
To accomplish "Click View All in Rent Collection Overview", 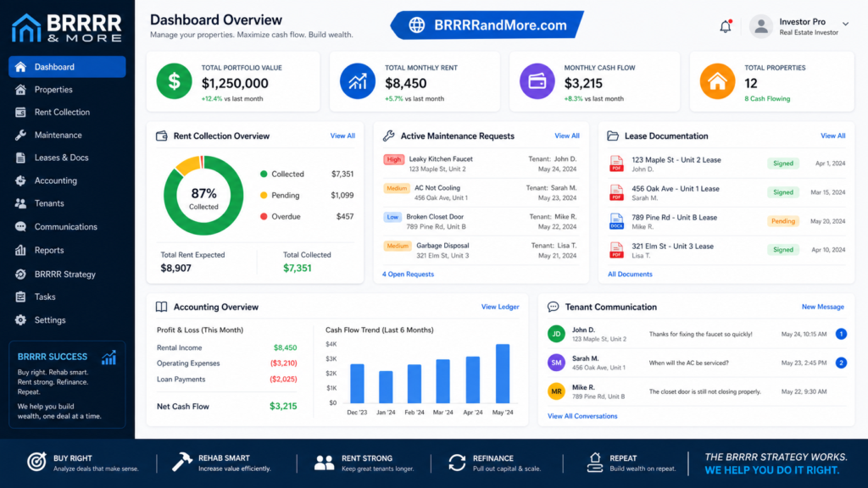I will pyautogui.click(x=342, y=136).
